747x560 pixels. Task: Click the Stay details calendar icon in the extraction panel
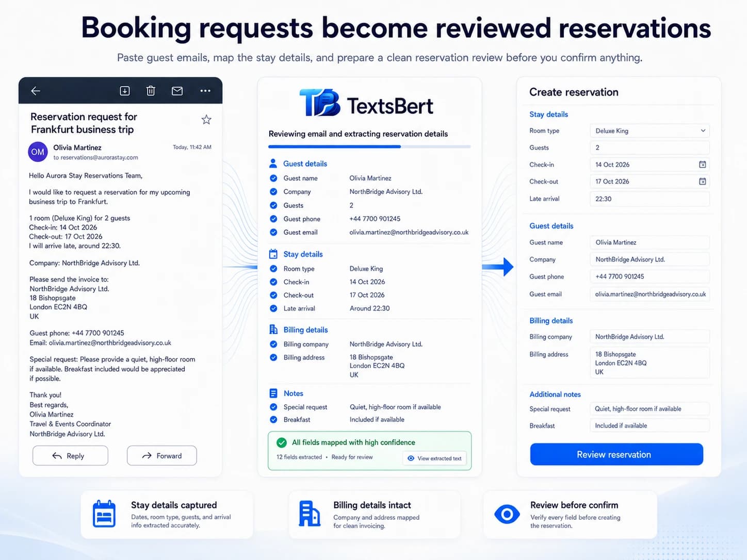(x=273, y=254)
